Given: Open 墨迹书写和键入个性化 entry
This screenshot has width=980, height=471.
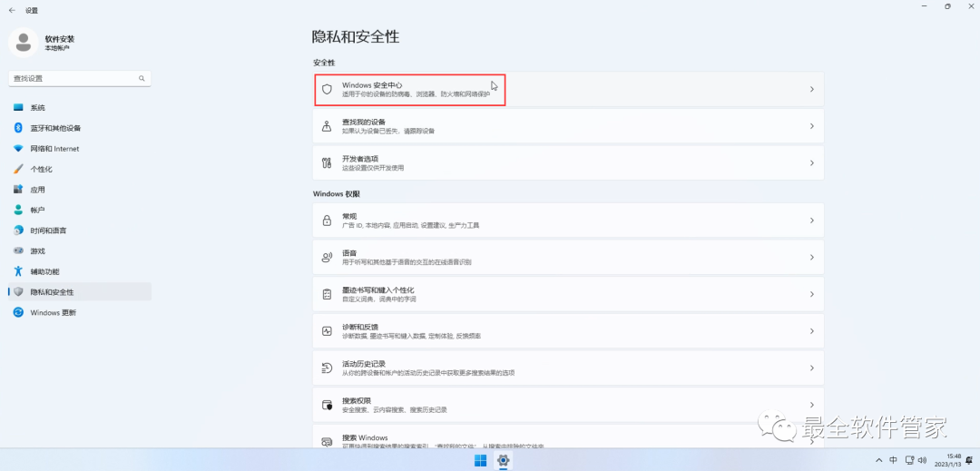Looking at the screenshot, I should point(568,294).
